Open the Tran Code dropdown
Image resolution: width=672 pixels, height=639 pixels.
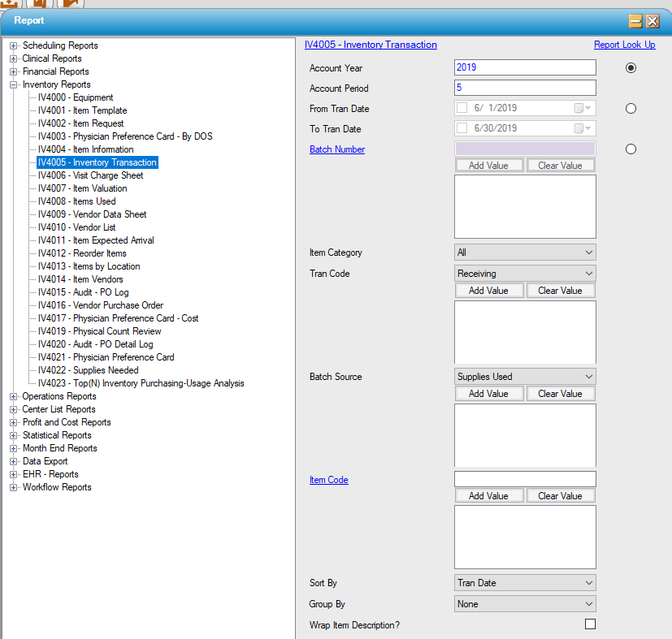(525, 274)
